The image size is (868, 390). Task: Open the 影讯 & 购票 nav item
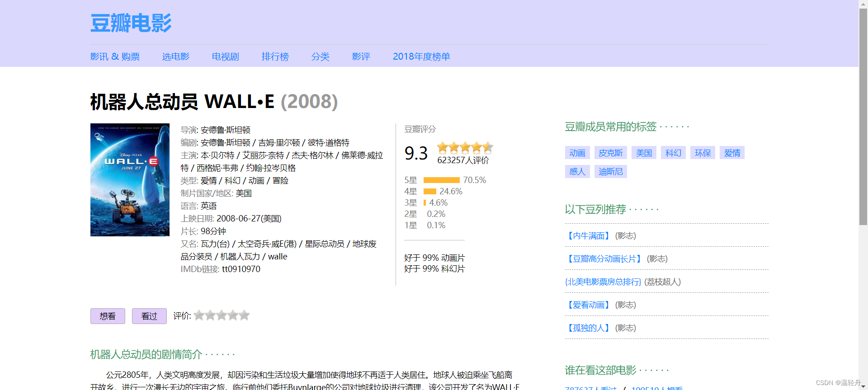pos(115,56)
